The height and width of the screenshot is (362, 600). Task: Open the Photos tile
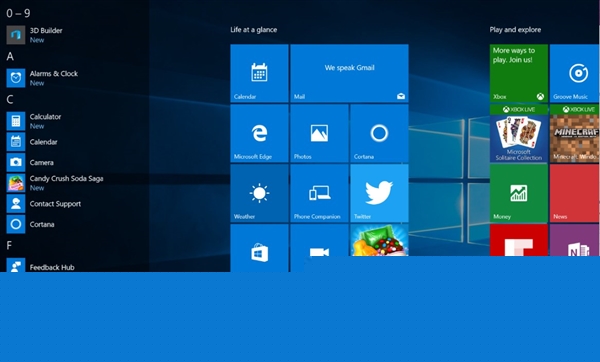(319, 133)
